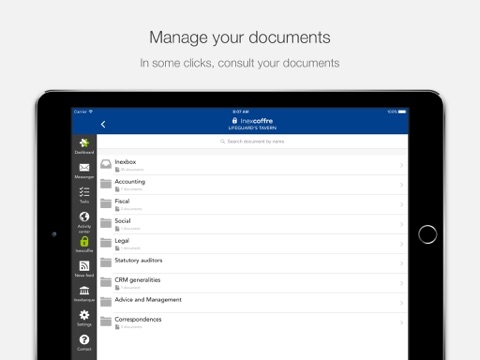Click the Social folder icon
480x360 pixels.
[x=106, y=223]
